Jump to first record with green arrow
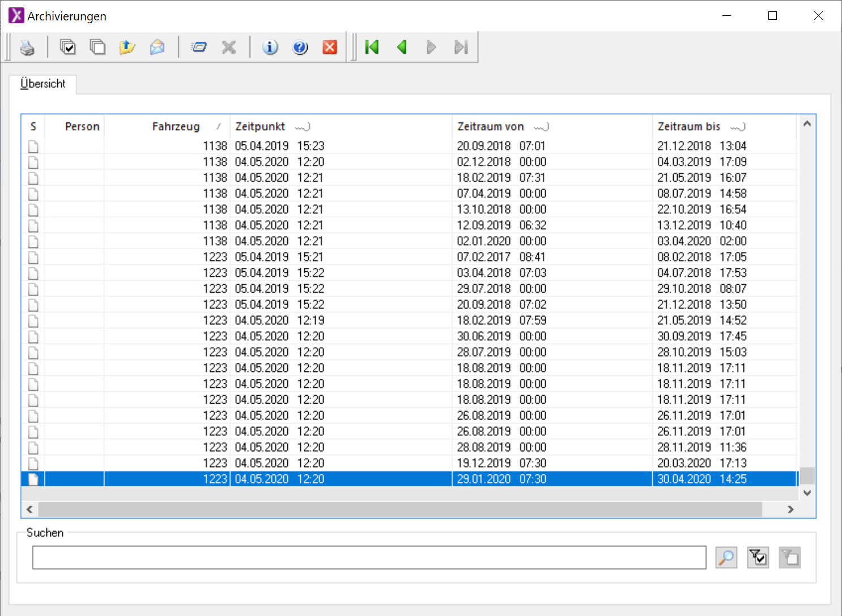This screenshot has height=616, width=842. point(372,48)
